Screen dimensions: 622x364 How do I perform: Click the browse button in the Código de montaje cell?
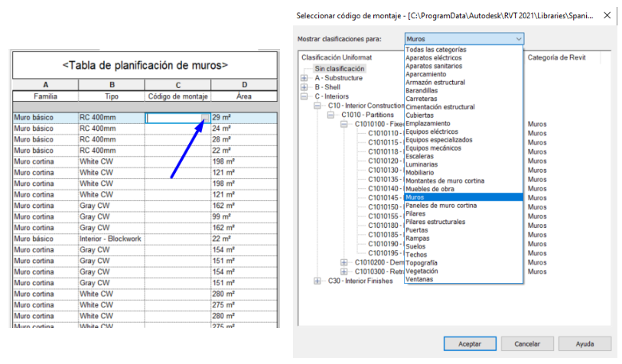[x=205, y=118]
